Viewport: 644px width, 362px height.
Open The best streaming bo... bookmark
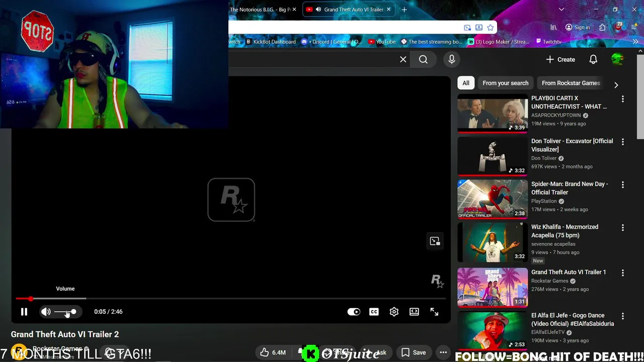click(431, 42)
